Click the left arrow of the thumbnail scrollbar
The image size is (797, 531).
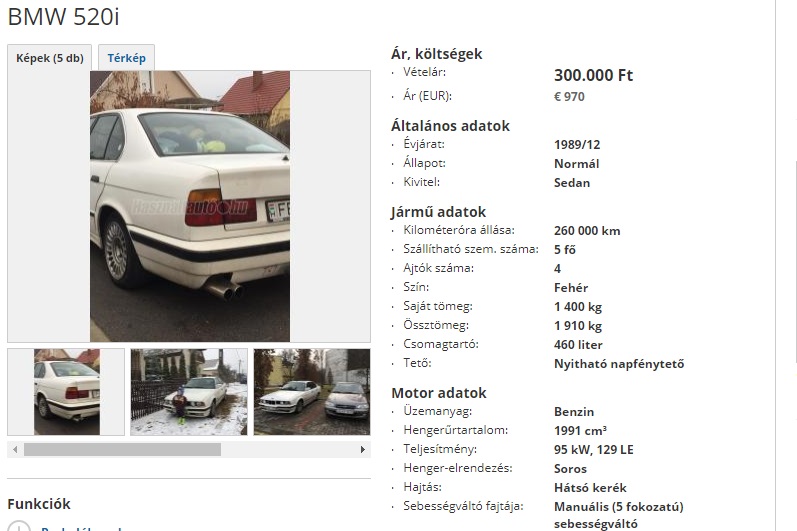coord(15,450)
